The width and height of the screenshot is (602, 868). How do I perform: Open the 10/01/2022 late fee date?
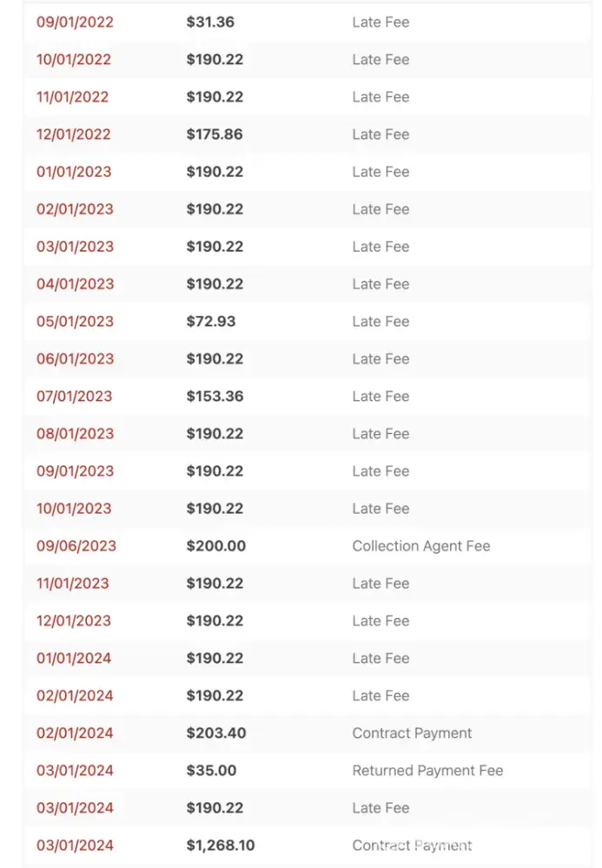tap(74, 60)
